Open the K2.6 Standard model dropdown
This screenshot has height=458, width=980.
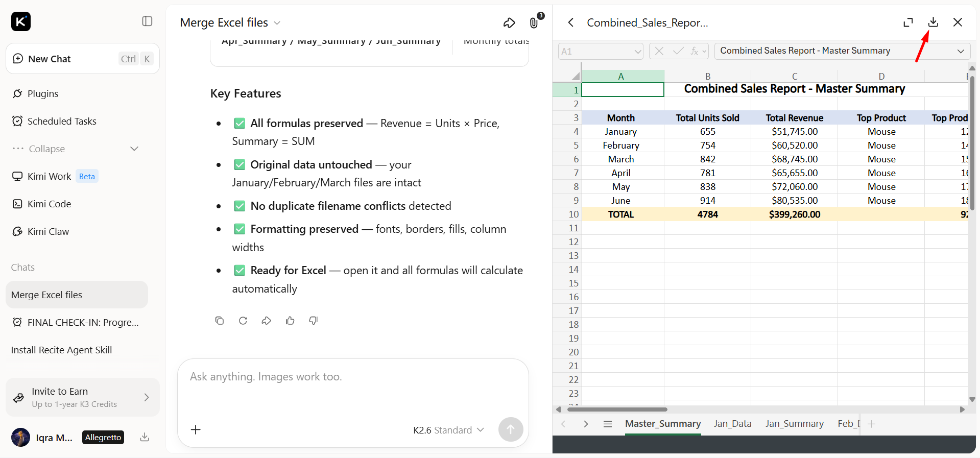448,430
